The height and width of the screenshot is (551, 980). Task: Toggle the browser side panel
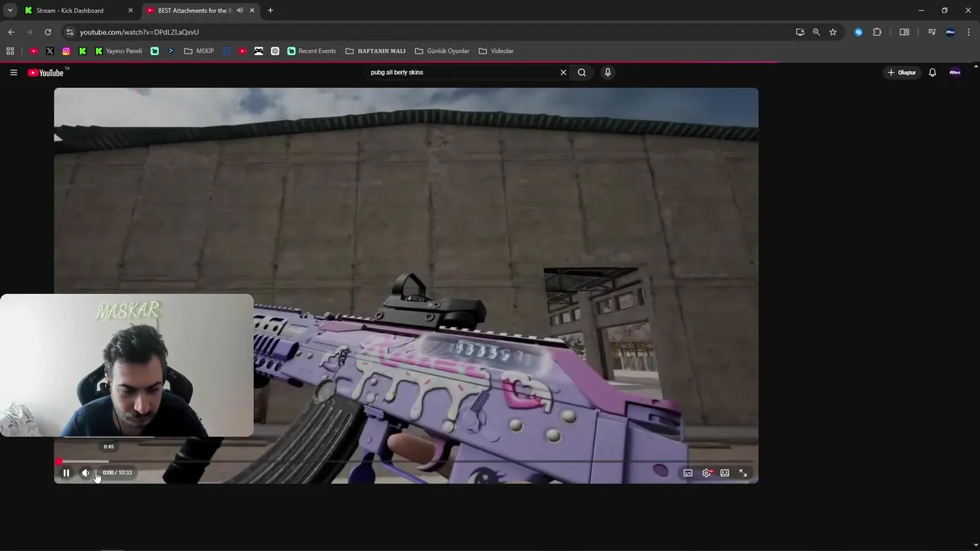(904, 32)
